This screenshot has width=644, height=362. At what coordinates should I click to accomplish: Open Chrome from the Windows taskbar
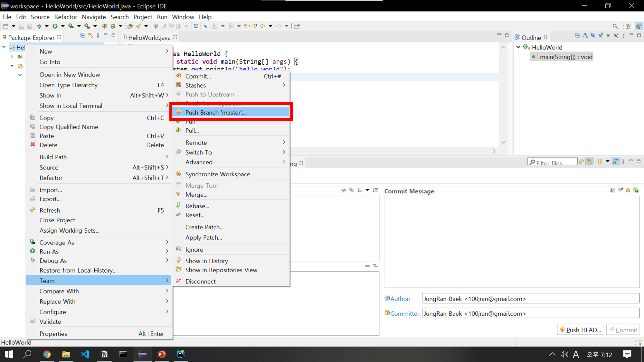47,354
